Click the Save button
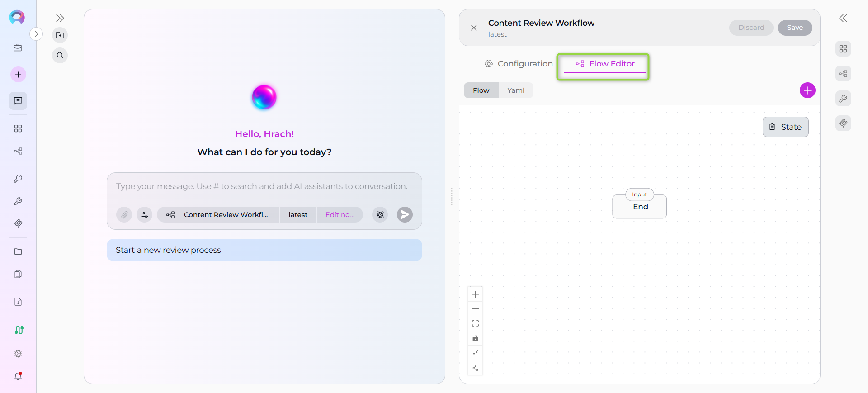The width and height of the screenshot is (868, 393). pos(795,28)
